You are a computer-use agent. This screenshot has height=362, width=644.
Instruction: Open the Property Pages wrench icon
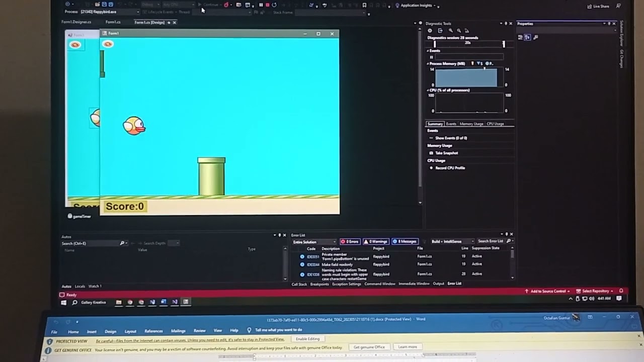coord(536,37)
